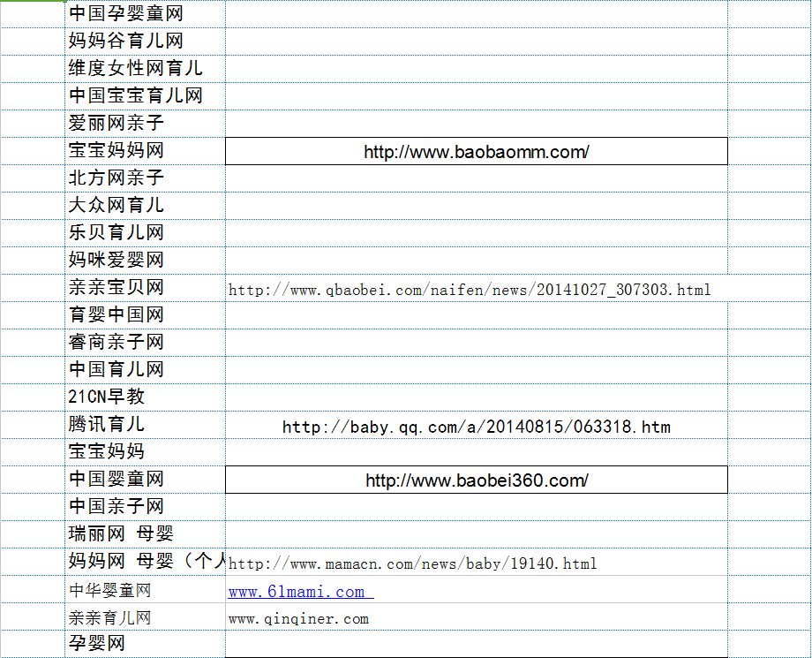
Task: Select the cell 腾讯育儿
Action: pos(145,425)
